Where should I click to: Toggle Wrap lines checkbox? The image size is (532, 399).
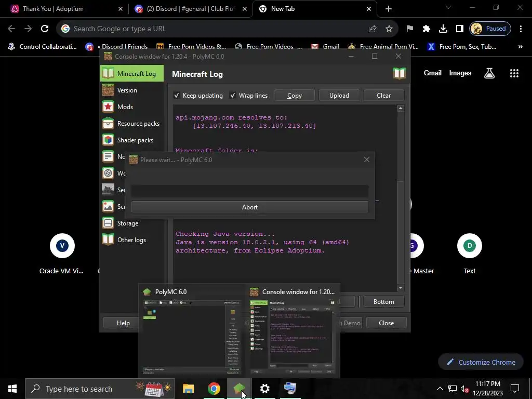point(232,96)
